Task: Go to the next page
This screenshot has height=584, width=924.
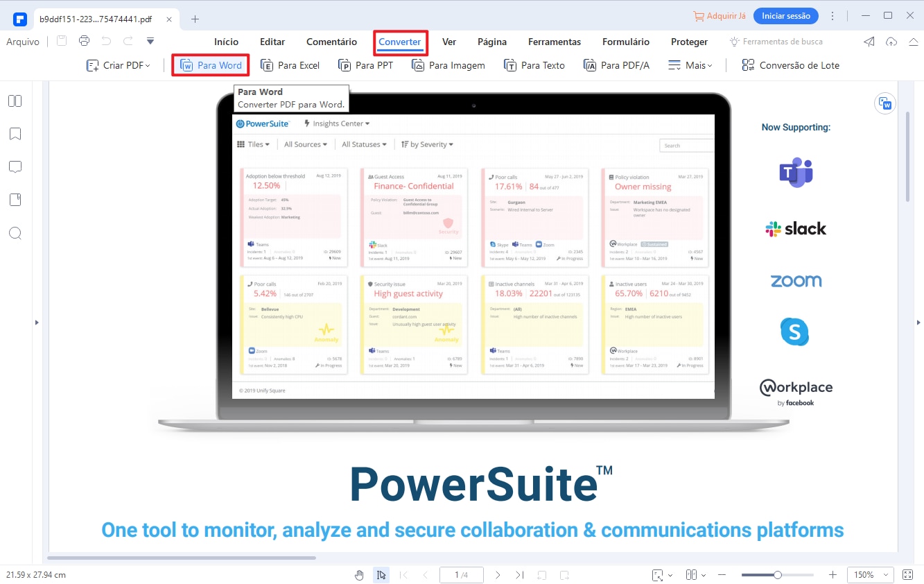Action: (x=498, y=575)
